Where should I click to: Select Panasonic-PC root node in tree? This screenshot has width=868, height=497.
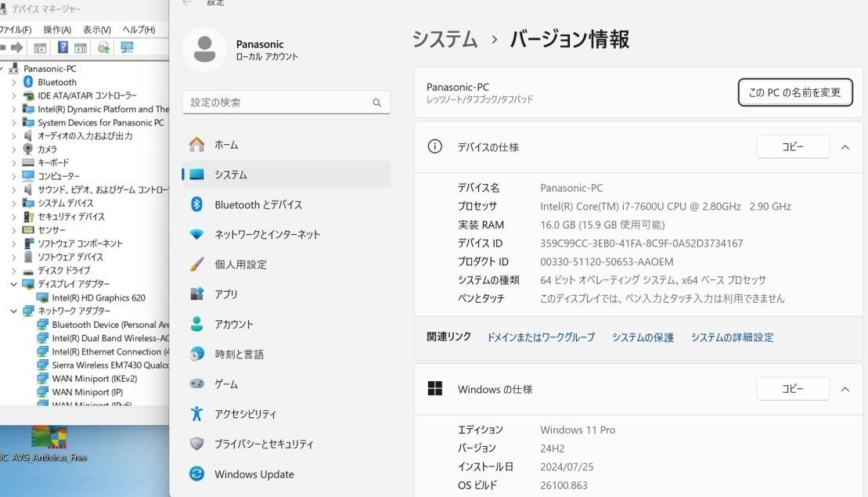tap(50, 69)
